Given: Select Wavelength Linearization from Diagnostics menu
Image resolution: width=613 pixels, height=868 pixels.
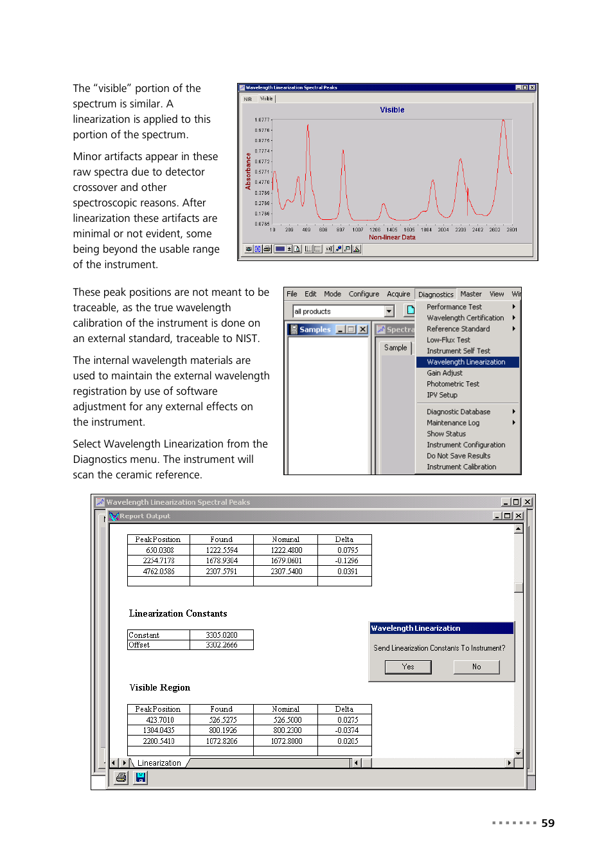Looking at the screenshot, I should tap(467, 362).
